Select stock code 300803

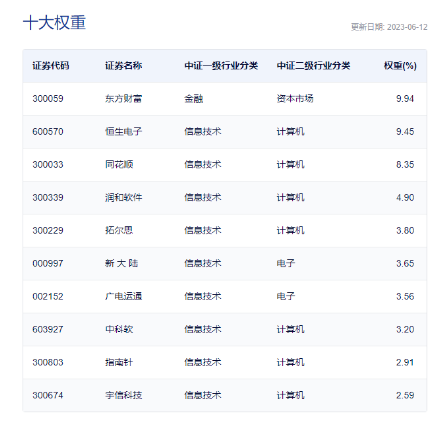[48, 363]
